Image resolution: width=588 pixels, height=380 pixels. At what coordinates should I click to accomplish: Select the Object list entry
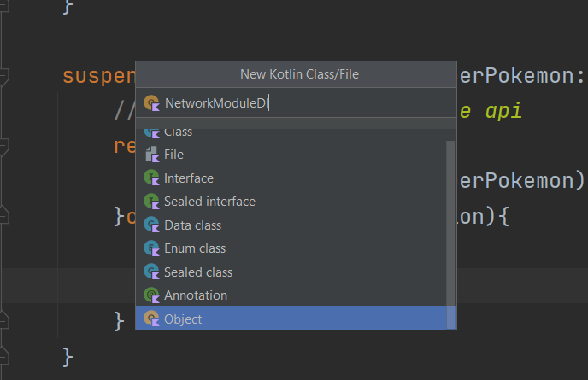click(x=183, y=319)
